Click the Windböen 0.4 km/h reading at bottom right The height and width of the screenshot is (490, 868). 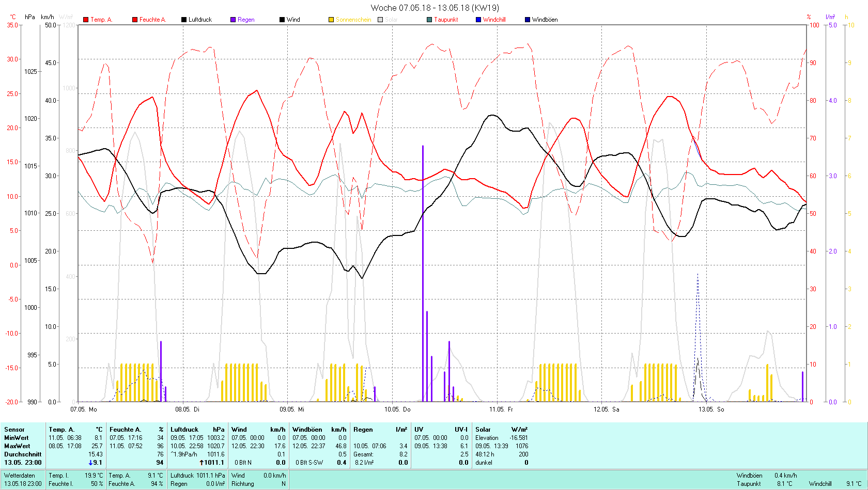pos(767,476)
